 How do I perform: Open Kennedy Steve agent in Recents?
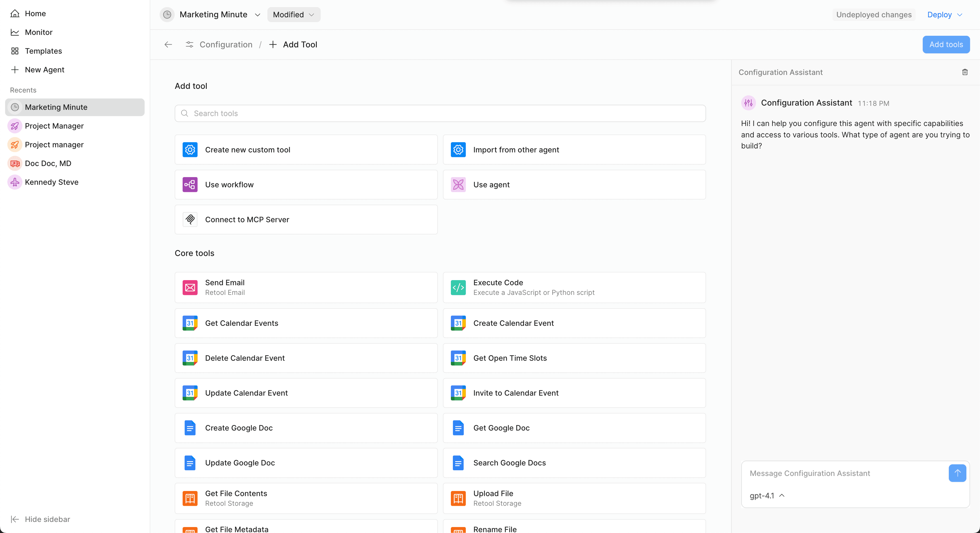51,182
